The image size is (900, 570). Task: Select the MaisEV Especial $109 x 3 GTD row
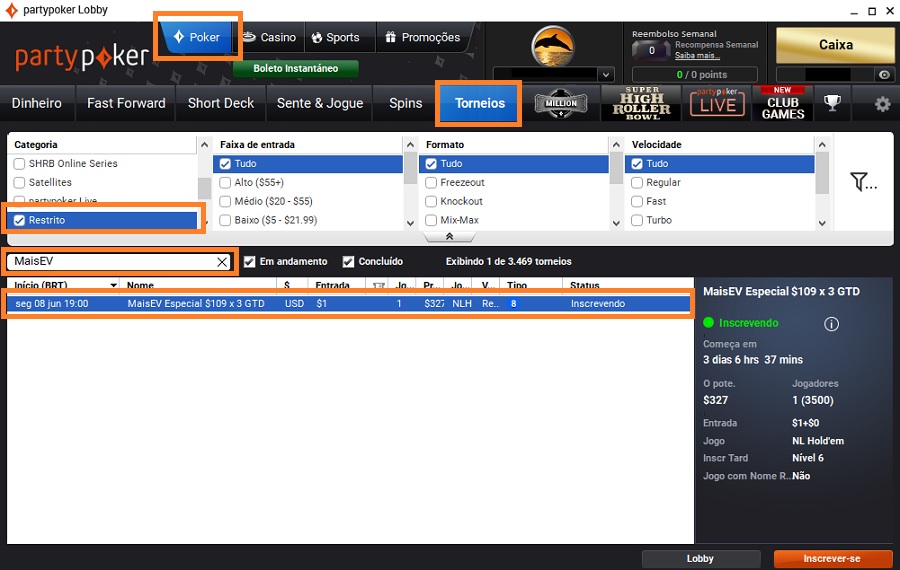[348, 304]
